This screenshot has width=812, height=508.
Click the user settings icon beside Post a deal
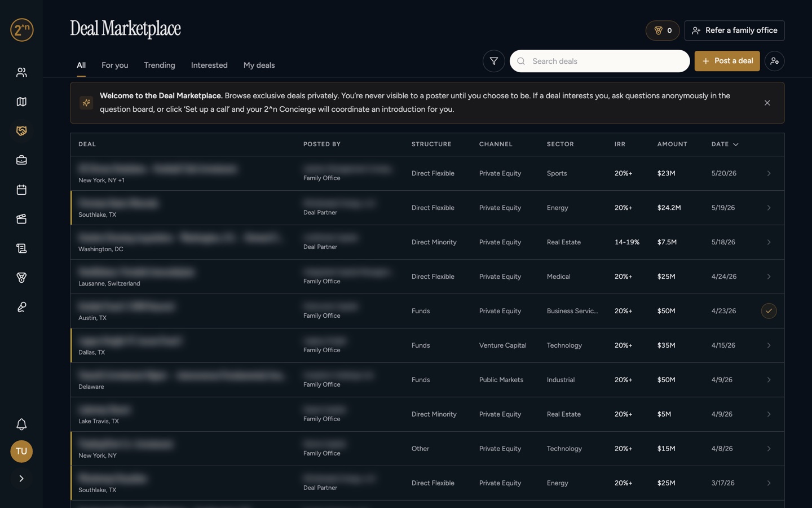774,61
